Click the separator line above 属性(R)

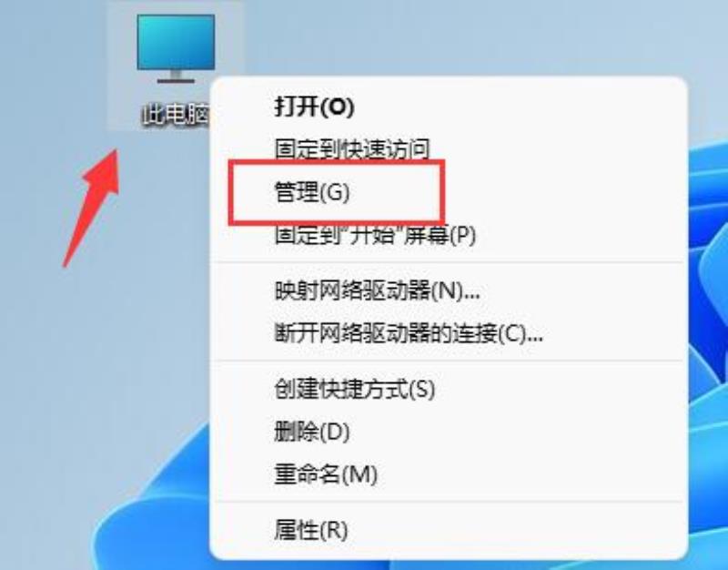point(449,502)
